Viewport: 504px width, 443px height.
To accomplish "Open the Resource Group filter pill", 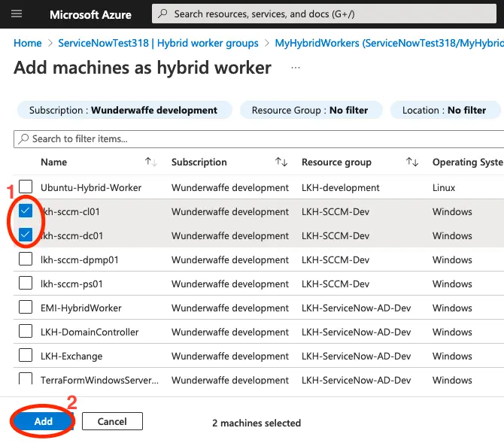I will tap(311, 110).
